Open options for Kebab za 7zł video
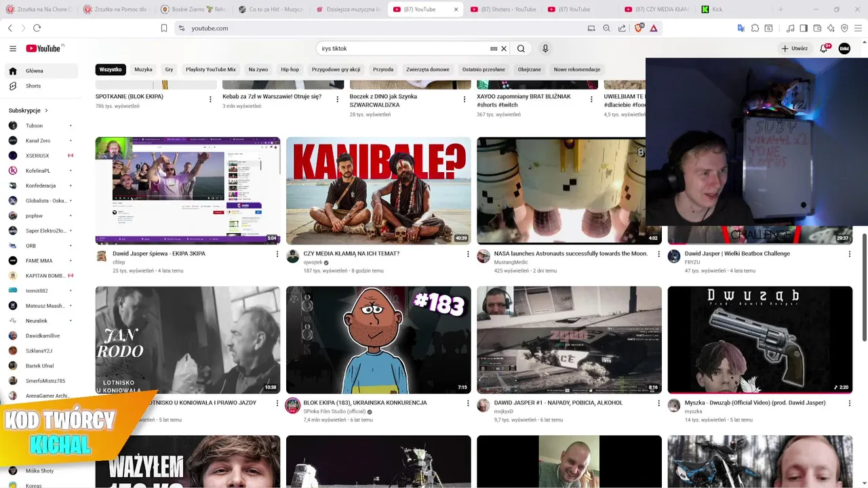 337,99
